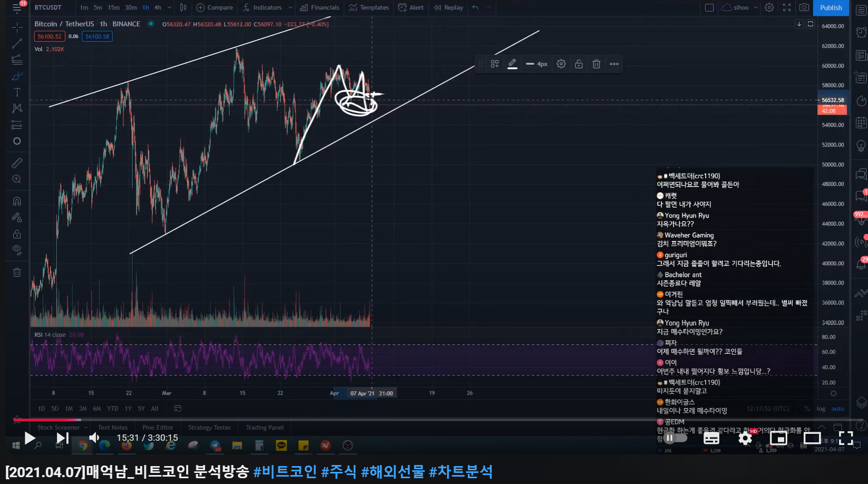Image resolution: width=868 pixels, height=484 pixels.
Task: Click the Publish button
Action: click(x=831, y=7)
